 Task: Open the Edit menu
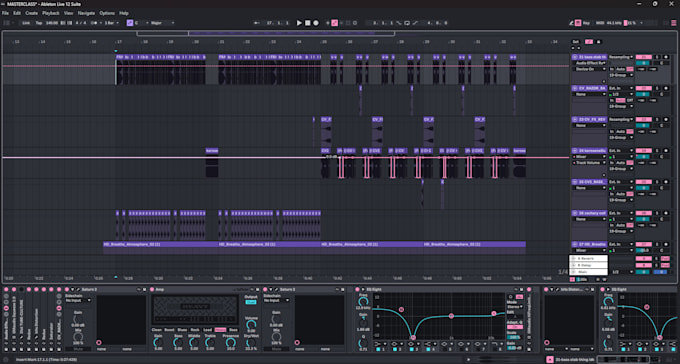coord(17,13)
